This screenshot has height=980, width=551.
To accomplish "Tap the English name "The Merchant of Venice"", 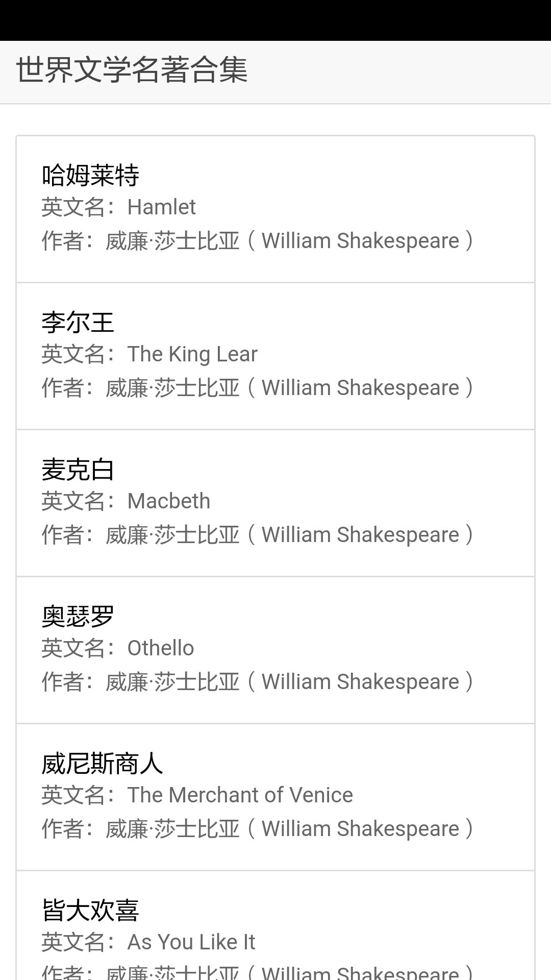I will coord(240,795).
